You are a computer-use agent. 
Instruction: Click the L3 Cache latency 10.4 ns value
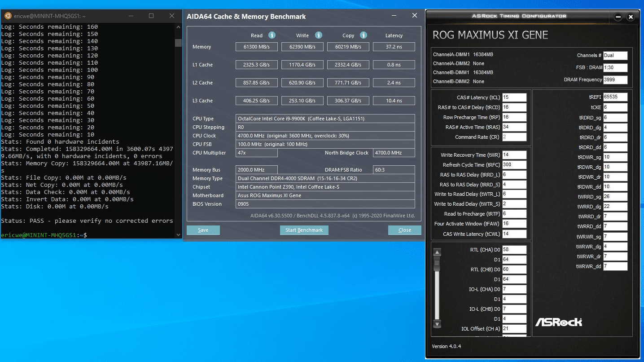(x=394, y=101)
